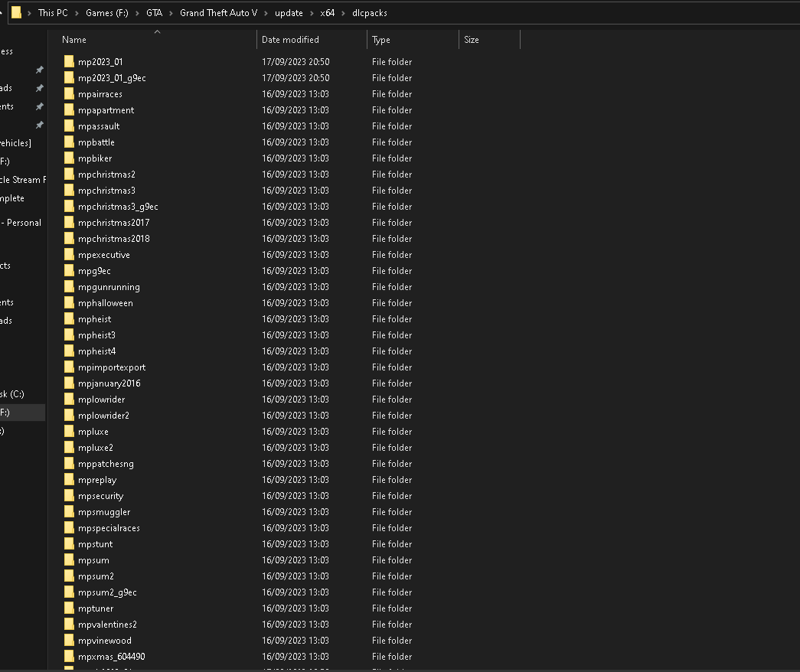Image resolution: width=800 pixels, height=672 pixels.
Task: Go to the GTA breadcrumb folder
Action: point(154,13)
